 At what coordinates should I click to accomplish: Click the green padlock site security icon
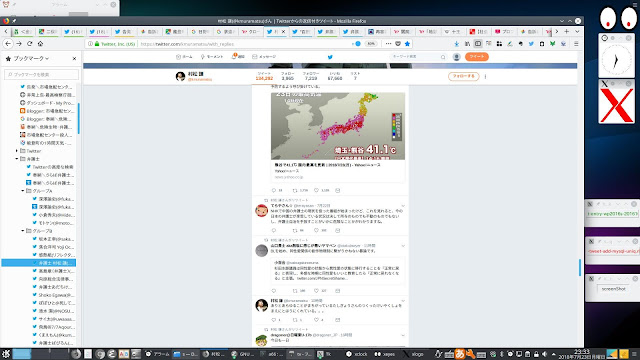tap(97, 44)
